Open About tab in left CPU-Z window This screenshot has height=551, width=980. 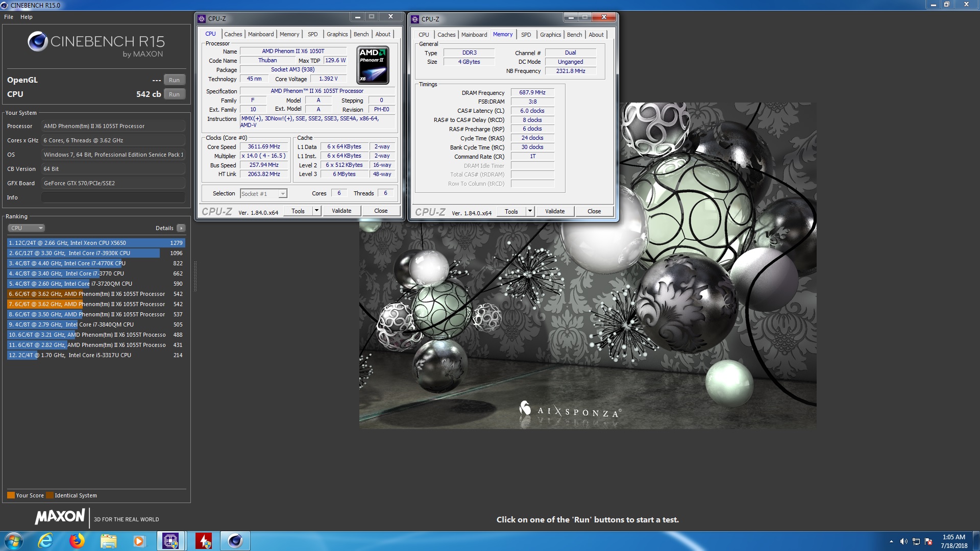click(x=383, y=34)
